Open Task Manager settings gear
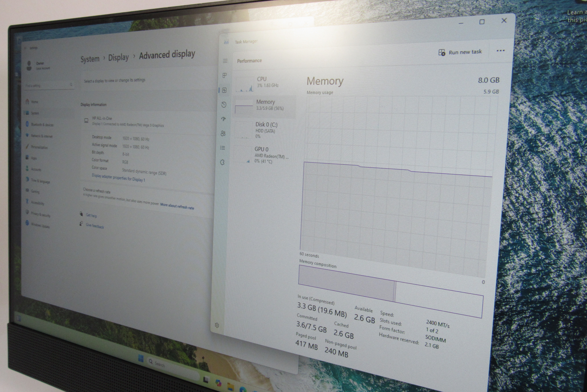 click(x=217, y=325)
